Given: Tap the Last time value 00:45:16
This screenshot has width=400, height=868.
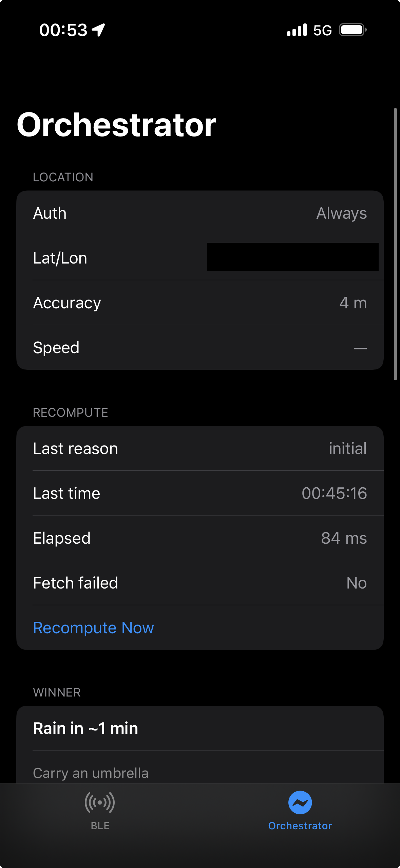Looking at the screenshot, I should [x=334, y=493].
